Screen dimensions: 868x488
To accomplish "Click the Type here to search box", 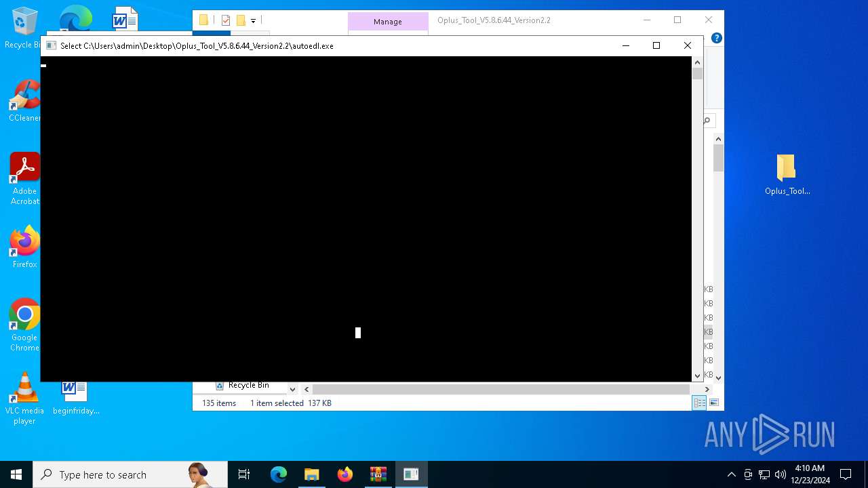I will pyautogui.click(x=130, y=474).
